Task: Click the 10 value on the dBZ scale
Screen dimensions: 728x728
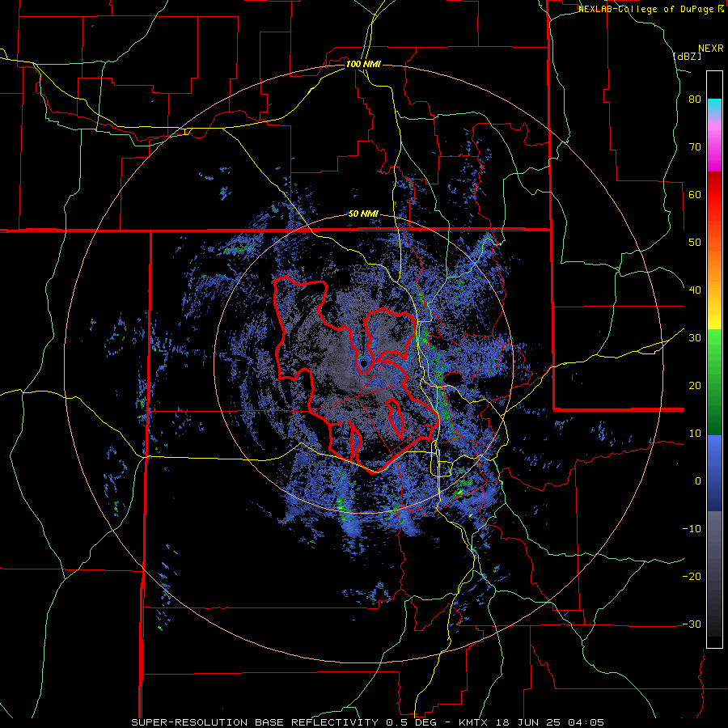Action: point(695,434)
